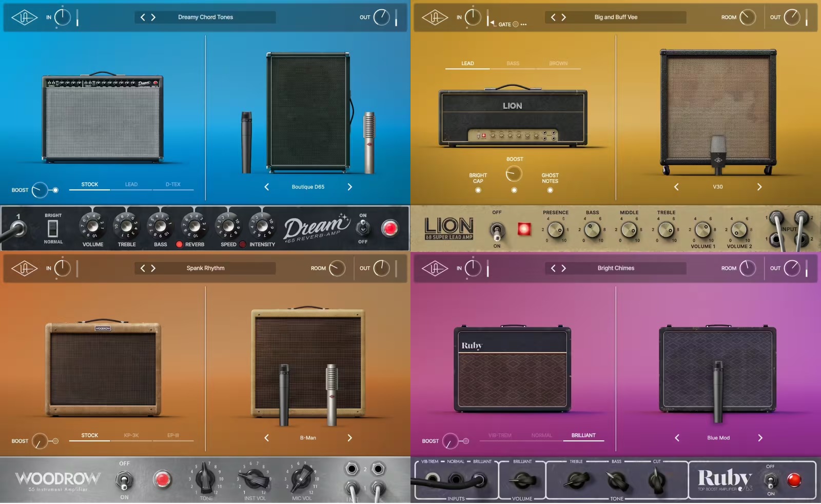Enable the BRIGHT CAP option
The height and width of the screenshot is (504, 821).
(478, 189)
